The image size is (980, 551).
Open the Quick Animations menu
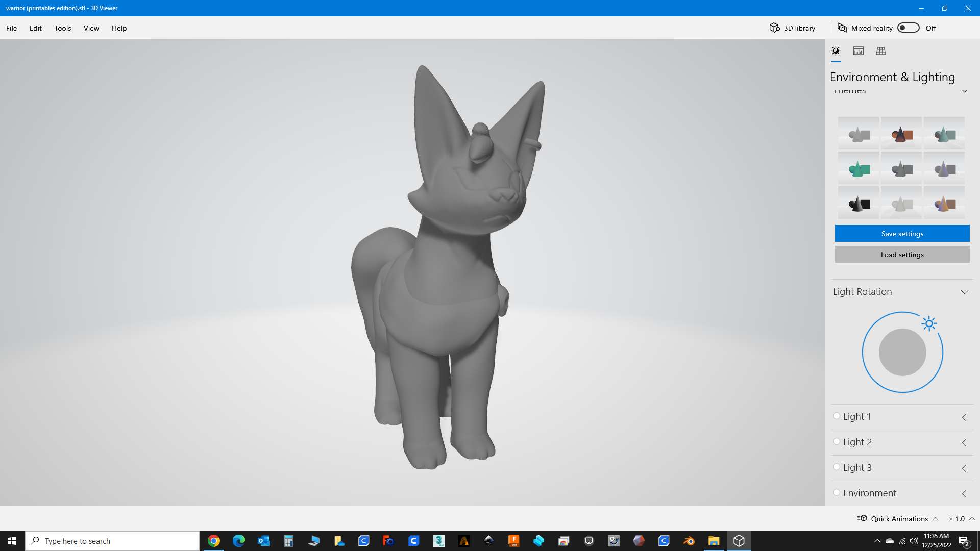(x=897, y=519)
